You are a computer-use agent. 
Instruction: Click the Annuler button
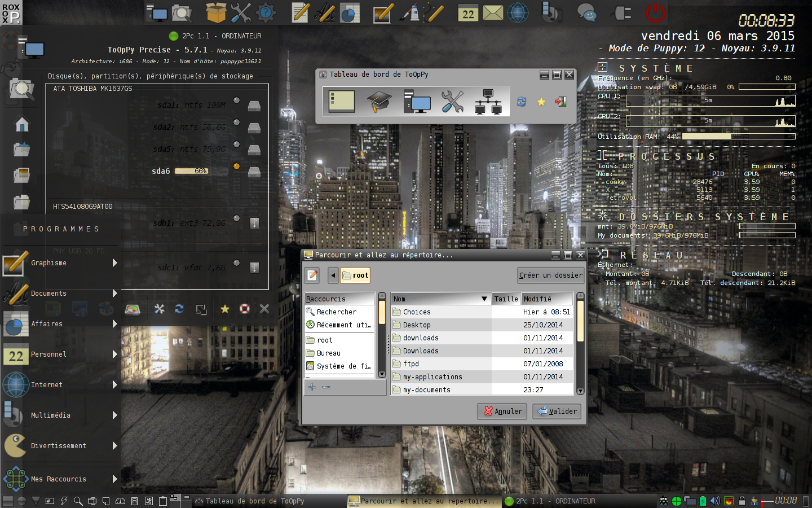click(502, 411)
